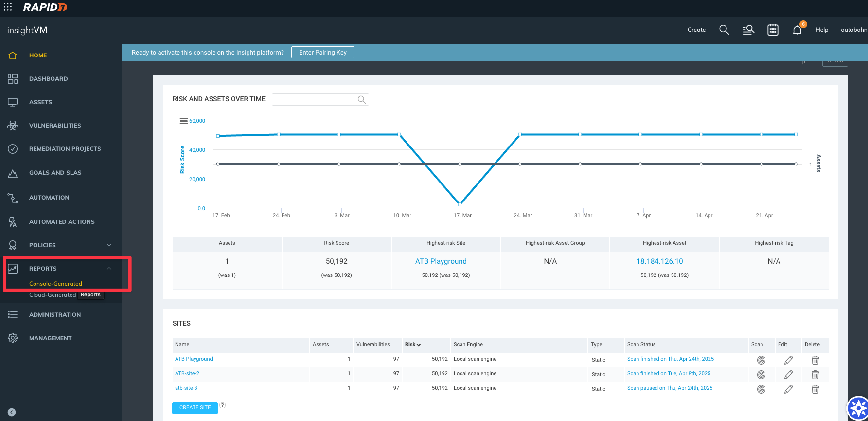Open asset 18.184.126.10 link
Screen dimensions: 868x421
[x=659, y=261]
